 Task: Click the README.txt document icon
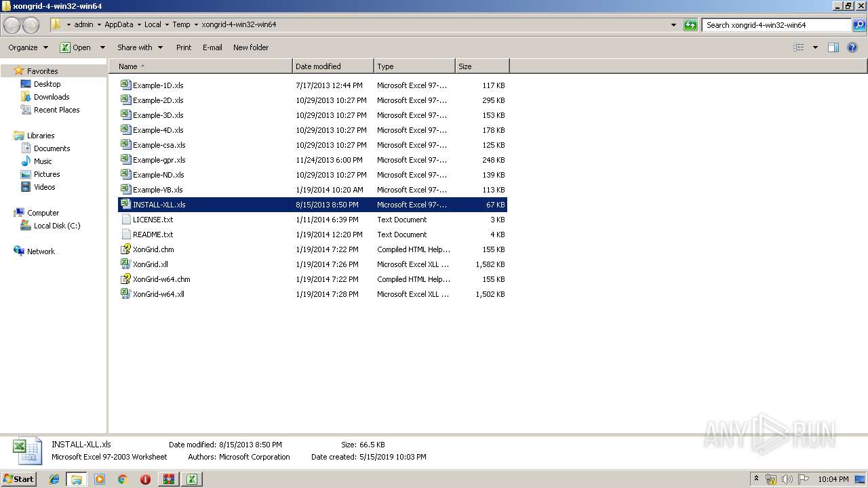point(125,235)
